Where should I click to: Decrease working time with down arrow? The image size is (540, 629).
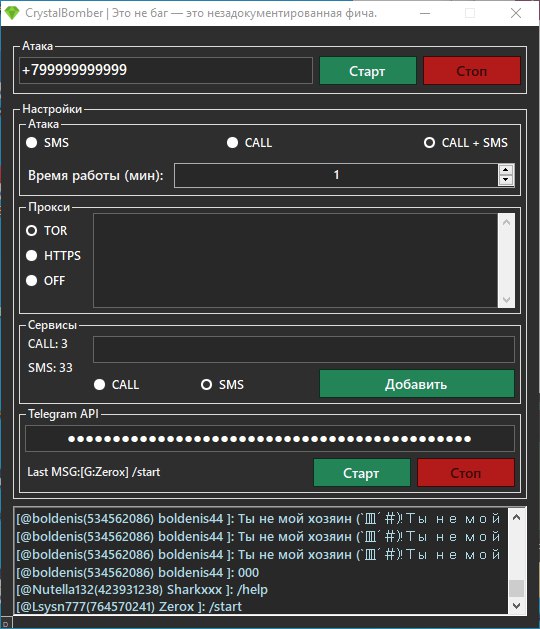(505, 180)
